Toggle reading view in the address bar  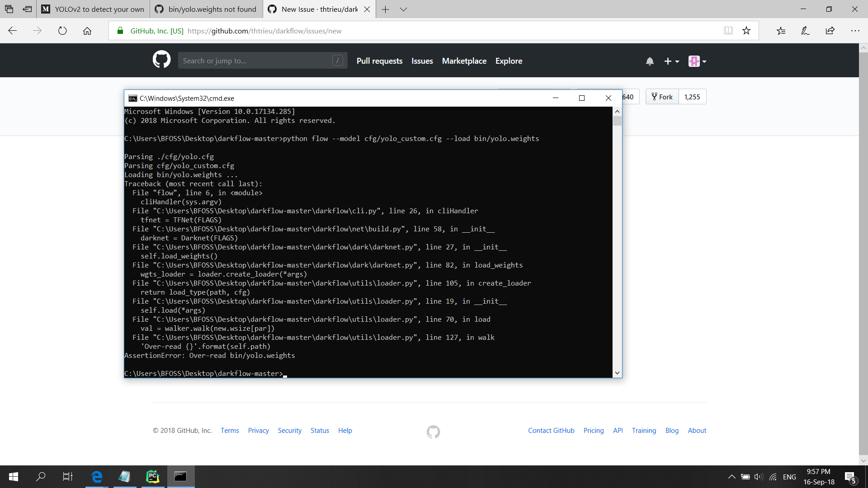[728, 31]
